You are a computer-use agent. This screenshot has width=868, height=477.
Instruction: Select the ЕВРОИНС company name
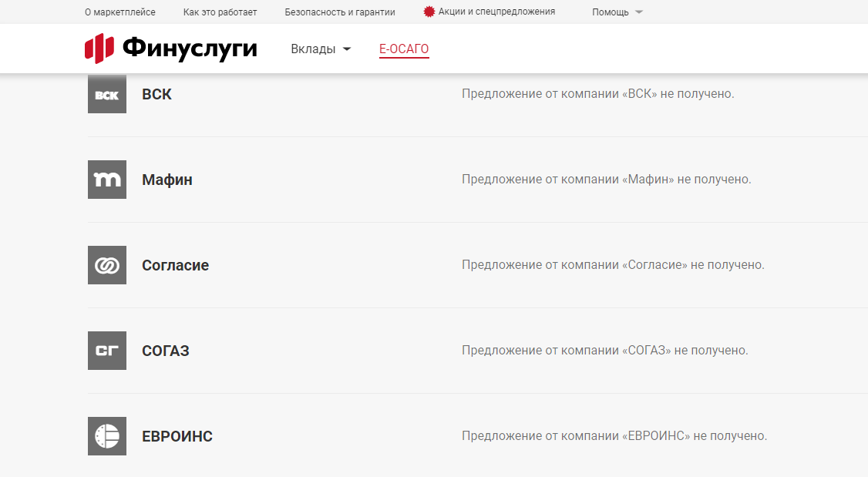point(177,436)
